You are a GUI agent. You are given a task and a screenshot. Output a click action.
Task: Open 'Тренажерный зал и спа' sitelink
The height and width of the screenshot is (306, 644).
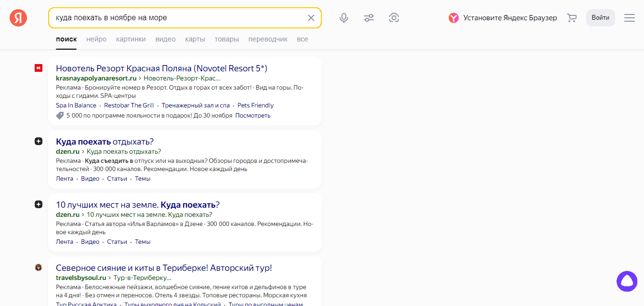(196, 105)
